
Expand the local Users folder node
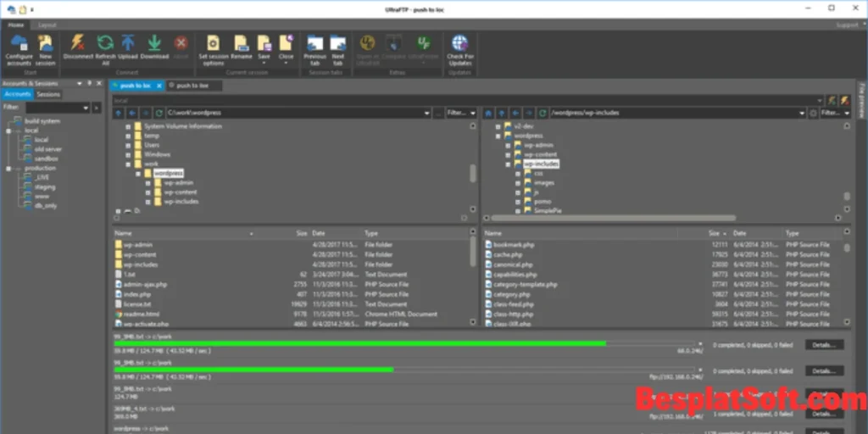[x=128, y=145]
